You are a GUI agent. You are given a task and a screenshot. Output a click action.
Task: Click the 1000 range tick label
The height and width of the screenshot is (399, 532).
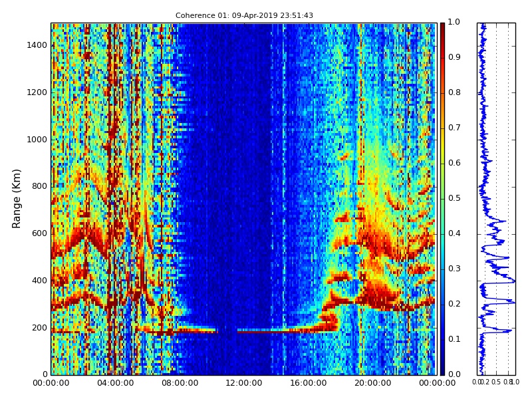pos(37,140)
